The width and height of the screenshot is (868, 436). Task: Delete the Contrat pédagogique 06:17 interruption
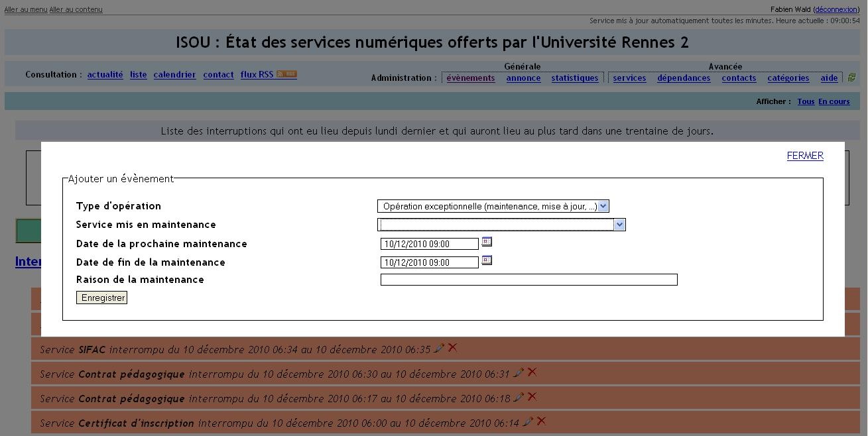click(532, 397)
